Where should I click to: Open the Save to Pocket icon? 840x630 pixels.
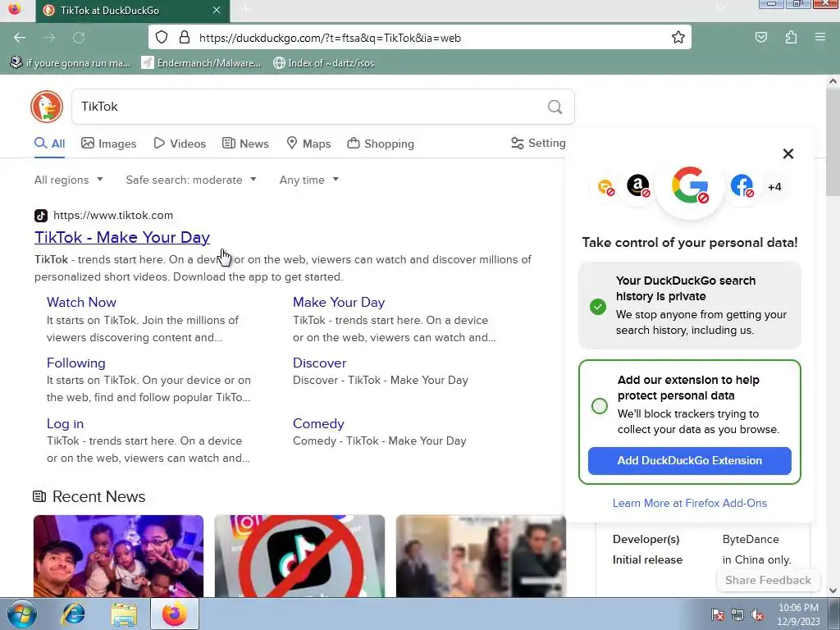coord(760,38)
